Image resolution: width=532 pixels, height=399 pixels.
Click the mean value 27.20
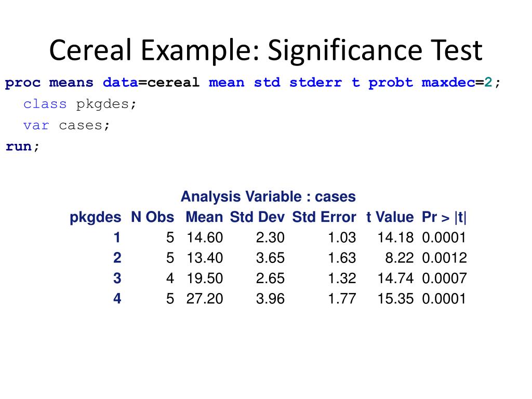tap(205, 299)
